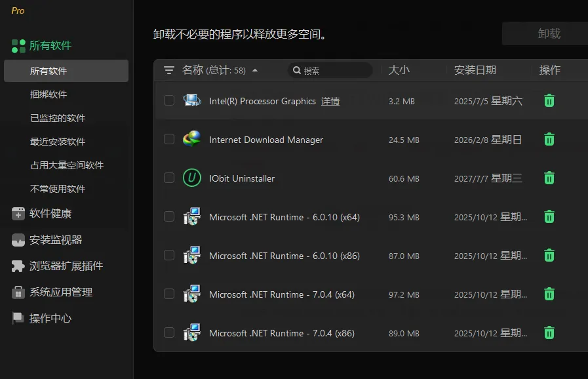This screenshot has height=379, width=588.
Task: Tick checkbox for .NET Runtime 6.0.10 (x64)
Action: 169,216
